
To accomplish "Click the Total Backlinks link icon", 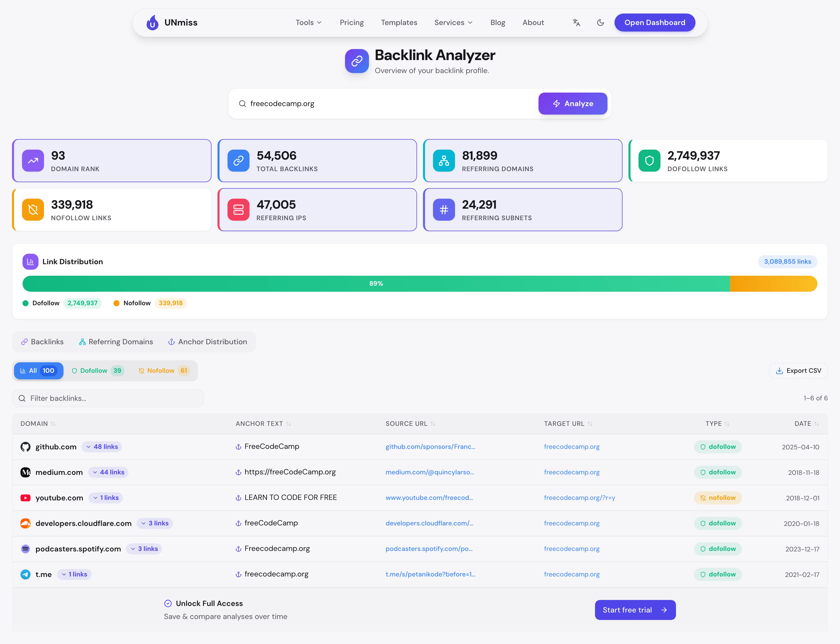I will click(238, 161).
